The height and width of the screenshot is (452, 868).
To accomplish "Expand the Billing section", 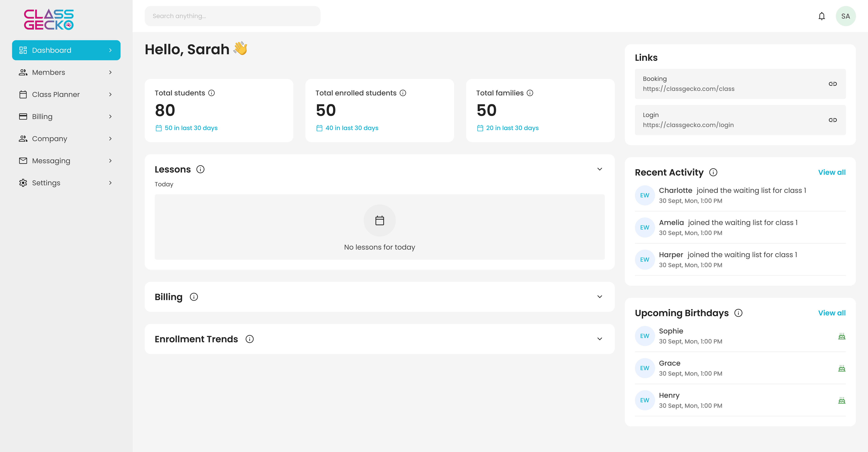I will coord(599,297).
